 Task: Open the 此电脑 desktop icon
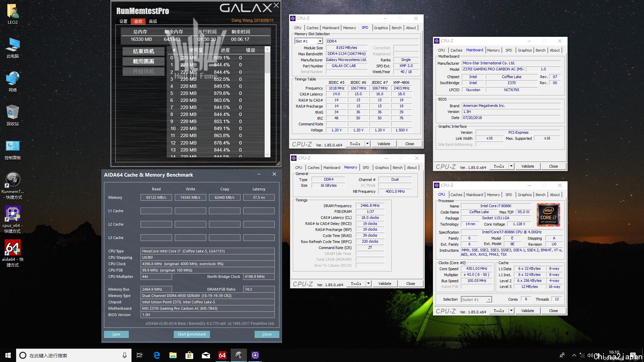coord(13,48)
